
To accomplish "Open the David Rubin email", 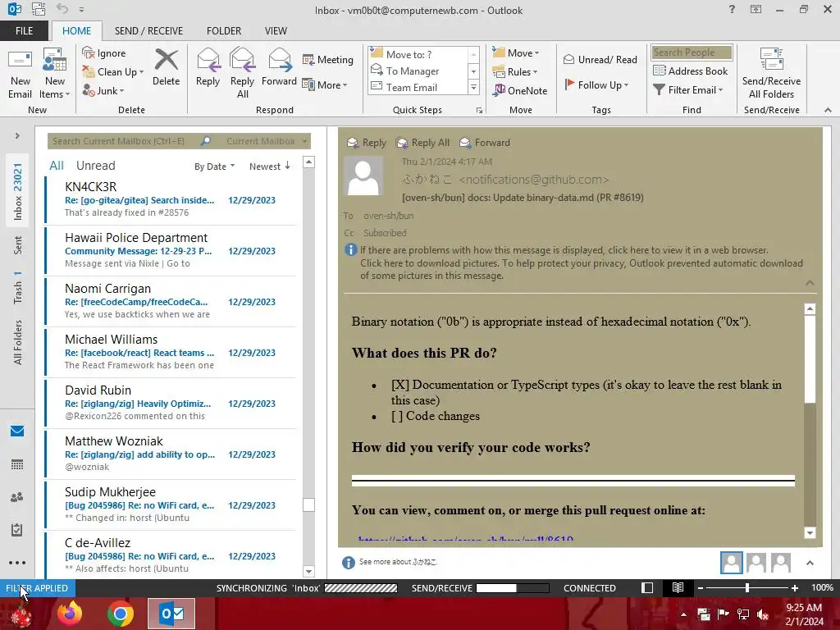I will pos(171,403).
